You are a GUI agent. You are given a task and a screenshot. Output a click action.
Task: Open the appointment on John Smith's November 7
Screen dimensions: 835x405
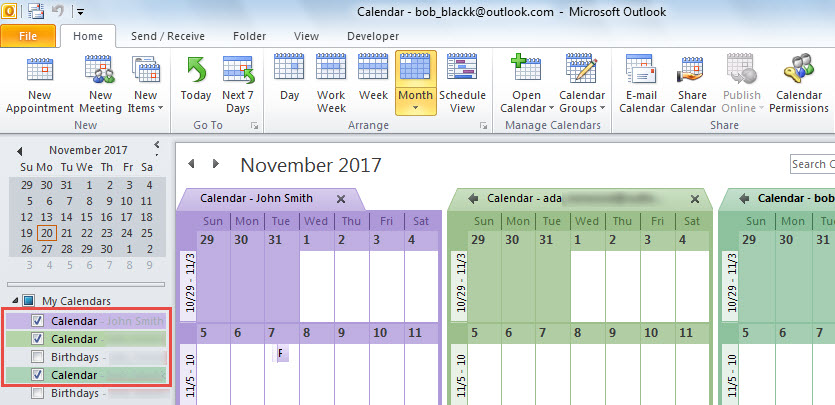pyautogui.click(x=281, y=353)
